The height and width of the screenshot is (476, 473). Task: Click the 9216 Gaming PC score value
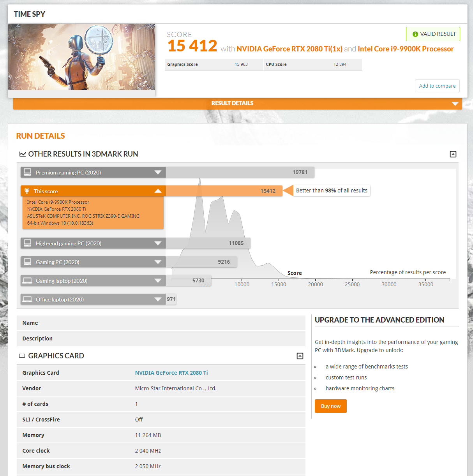click(x=224, y=262)
